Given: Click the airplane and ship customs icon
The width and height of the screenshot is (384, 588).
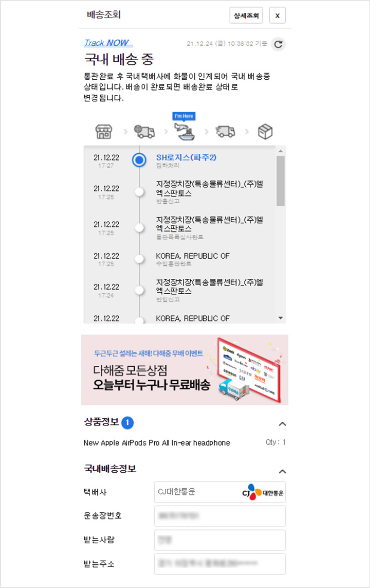Looking at the screenshot, I should click(184, 132).
